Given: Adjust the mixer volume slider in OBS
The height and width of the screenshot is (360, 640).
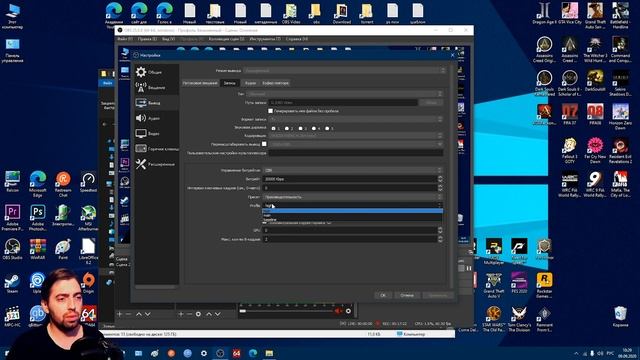Looking at the screenshot, I should pyautogui.click(x=287, y=311).
